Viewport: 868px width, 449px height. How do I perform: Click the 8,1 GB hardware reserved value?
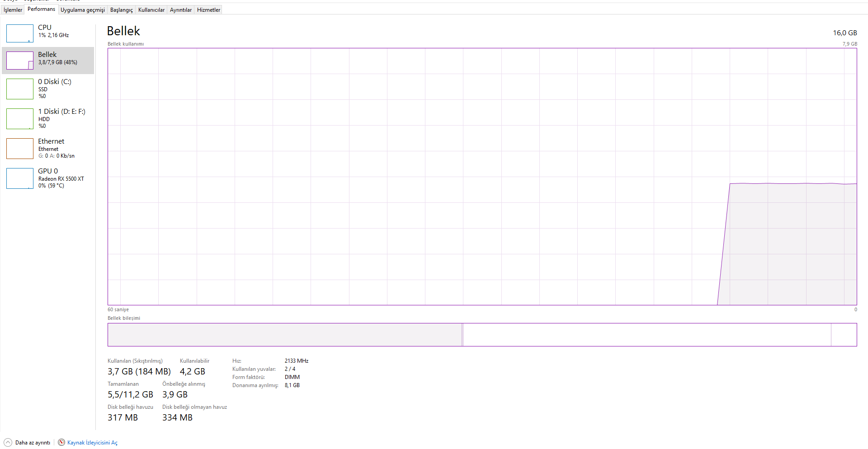(x=292, y=385)
